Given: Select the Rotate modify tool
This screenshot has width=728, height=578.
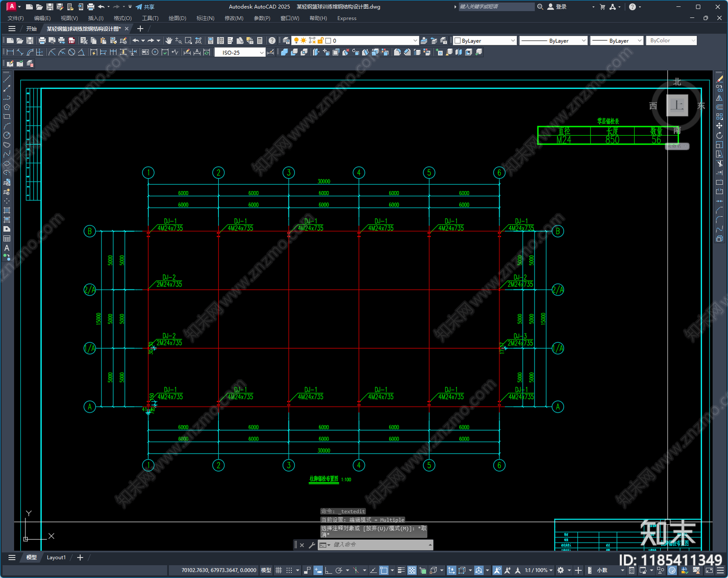Looking at the screenshot, I should pos(719,135).
